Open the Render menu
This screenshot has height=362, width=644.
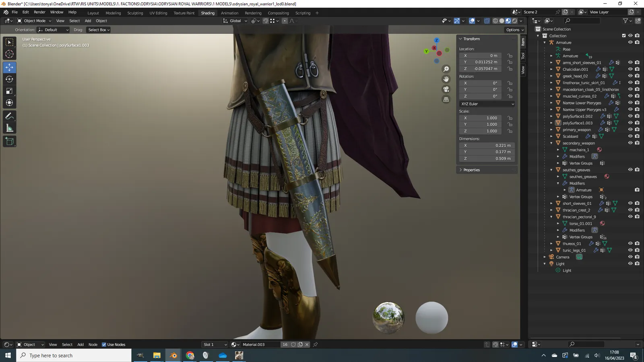coord(39,12)
